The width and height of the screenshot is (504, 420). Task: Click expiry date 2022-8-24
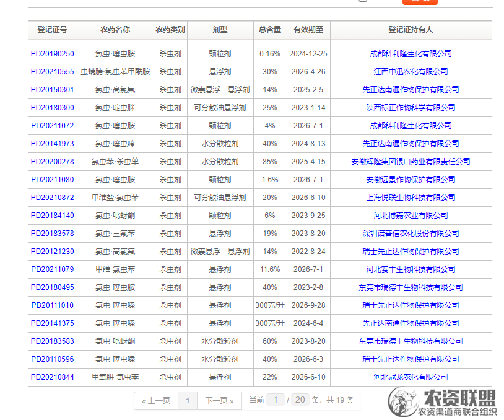pos(308,252)
